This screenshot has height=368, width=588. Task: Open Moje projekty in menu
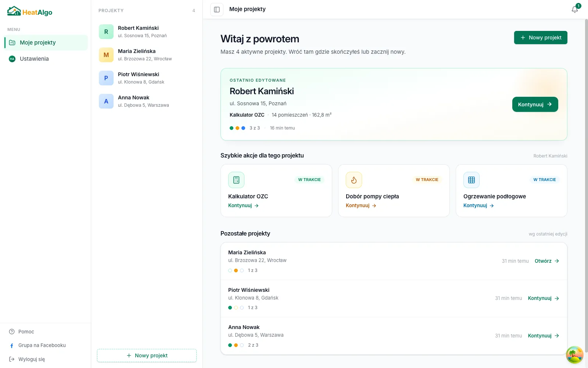pyautogui.click(x=46, y=43)
